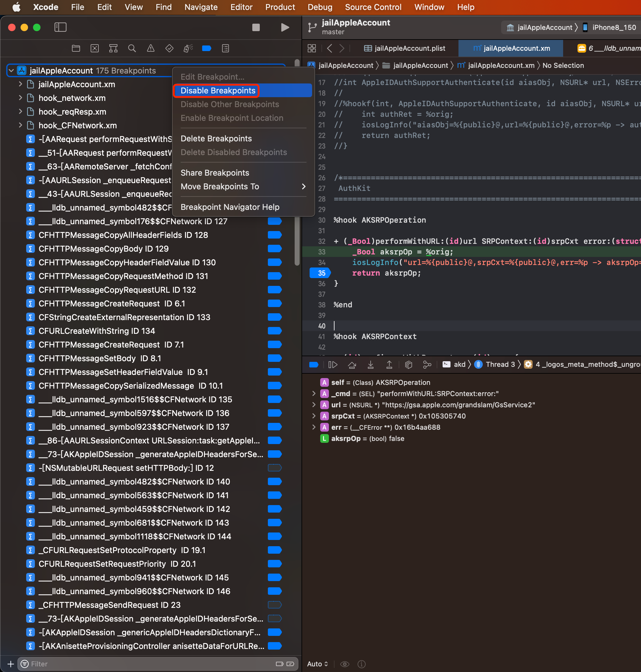
Task: Open the Source Control navigator icon
Action: pyautogui.click(x=95, y=49)
